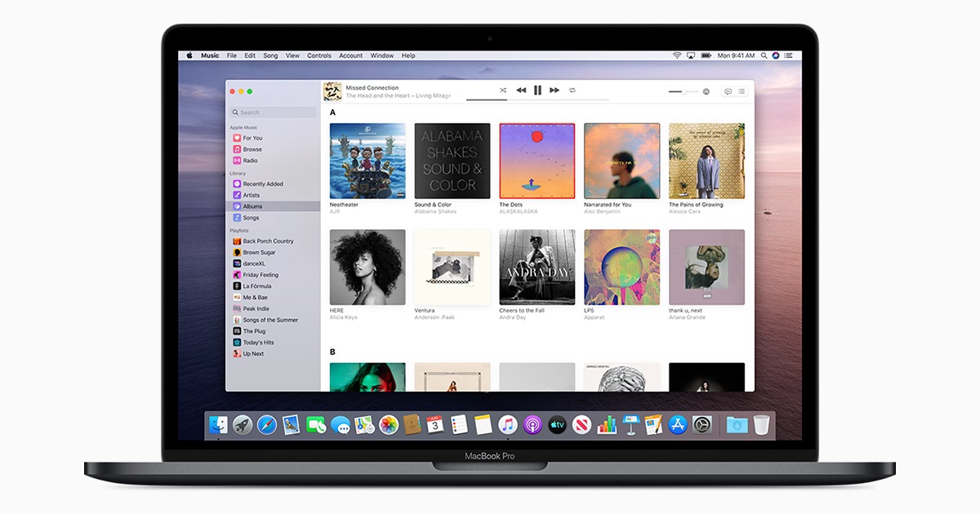Screen dimensions: 980x514
Task: Launch Podcasts from the Dock
Action: point(532,424)
